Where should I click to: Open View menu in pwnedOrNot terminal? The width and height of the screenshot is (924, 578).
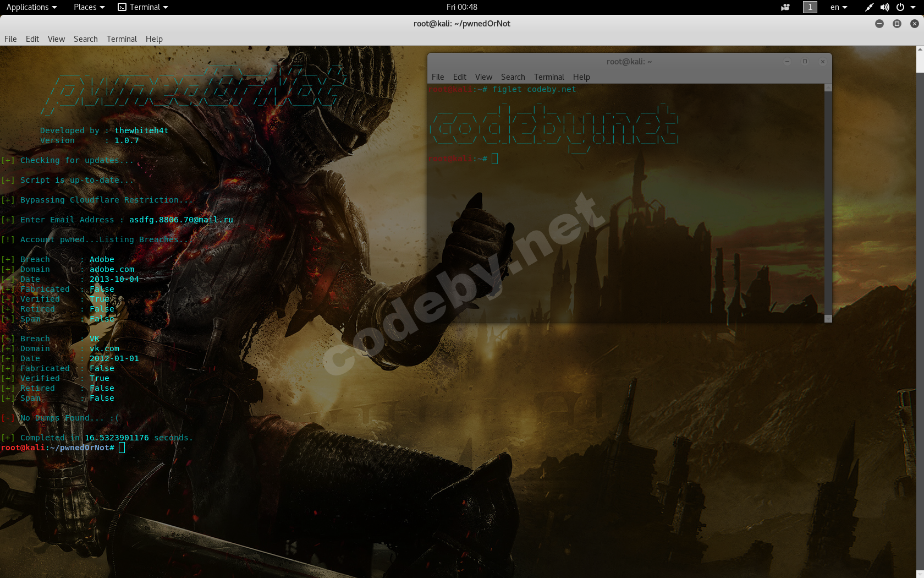[x=56, y=39]
